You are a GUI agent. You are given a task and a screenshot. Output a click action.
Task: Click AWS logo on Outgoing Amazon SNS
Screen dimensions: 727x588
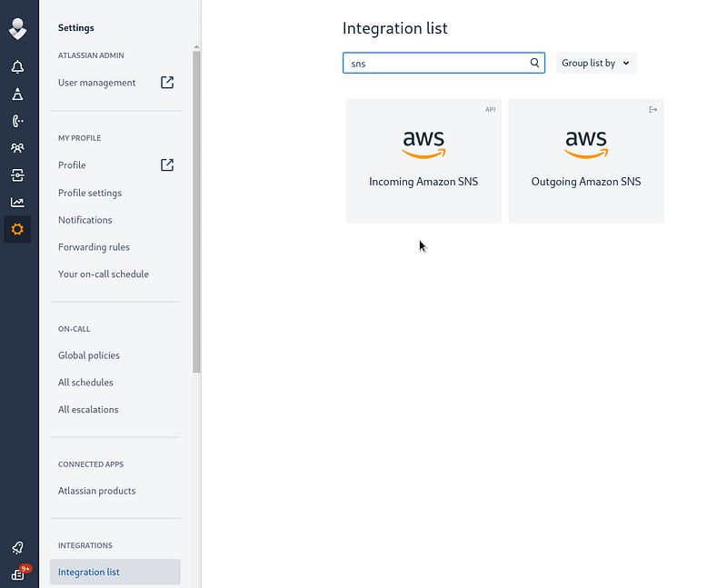(586, 145)
